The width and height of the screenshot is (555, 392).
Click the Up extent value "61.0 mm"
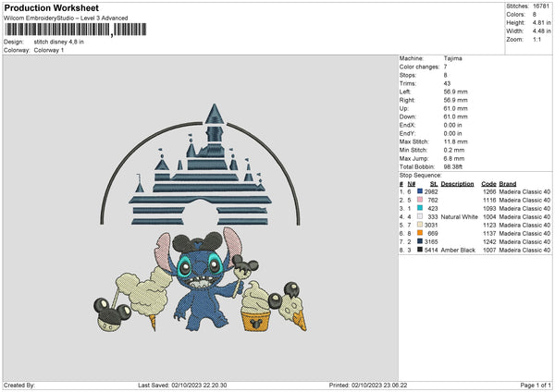(x=455, y=108)
